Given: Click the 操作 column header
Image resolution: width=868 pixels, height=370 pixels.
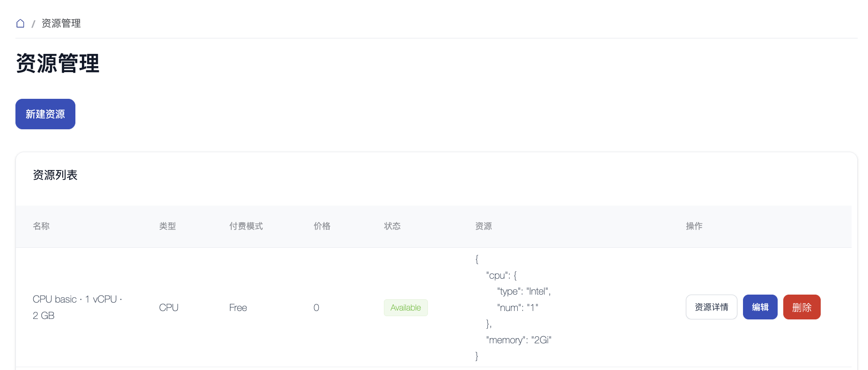Looking at the screenshot, I should 694,226.
